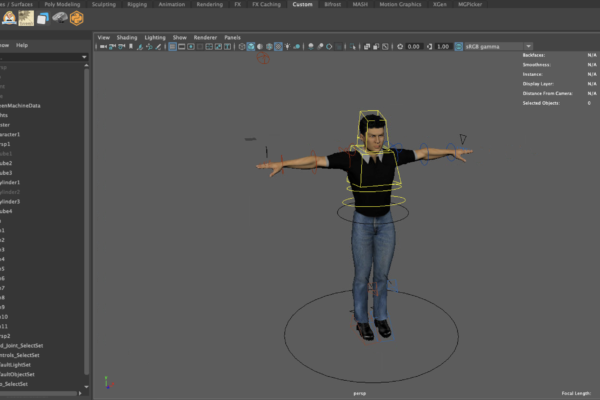Open the outliner's top dropdown arrow
This screenshot has height=400, width=600.
(84, 57)
